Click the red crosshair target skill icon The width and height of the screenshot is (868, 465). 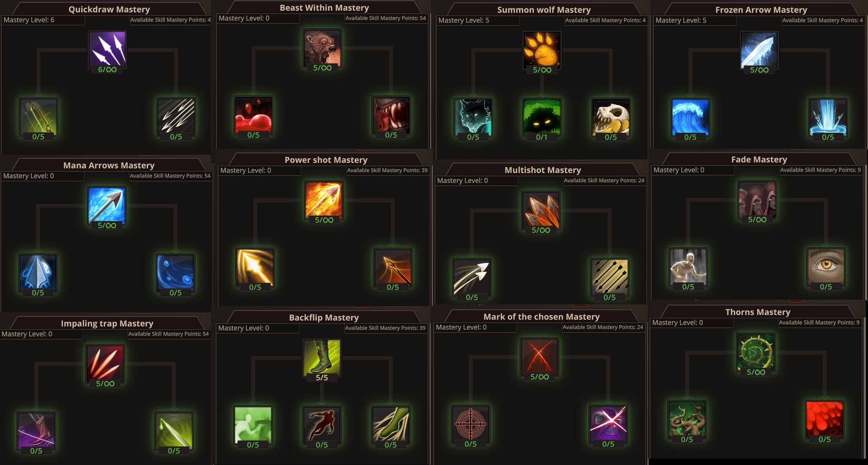click(x=470, y=424)
